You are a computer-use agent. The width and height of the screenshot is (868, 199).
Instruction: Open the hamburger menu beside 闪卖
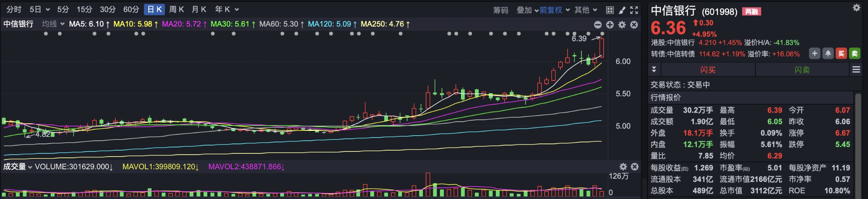856,70
